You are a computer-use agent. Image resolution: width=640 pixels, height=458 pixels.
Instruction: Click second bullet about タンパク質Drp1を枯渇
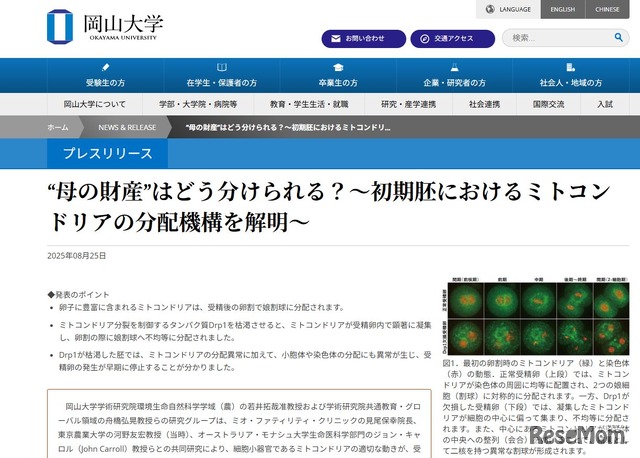point(245,331)
